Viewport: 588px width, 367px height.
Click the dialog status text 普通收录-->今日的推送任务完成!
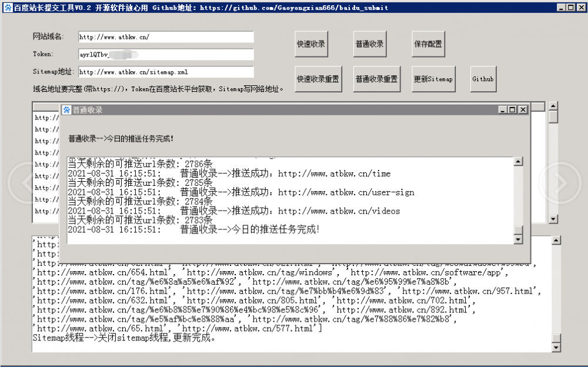(121, 139)
